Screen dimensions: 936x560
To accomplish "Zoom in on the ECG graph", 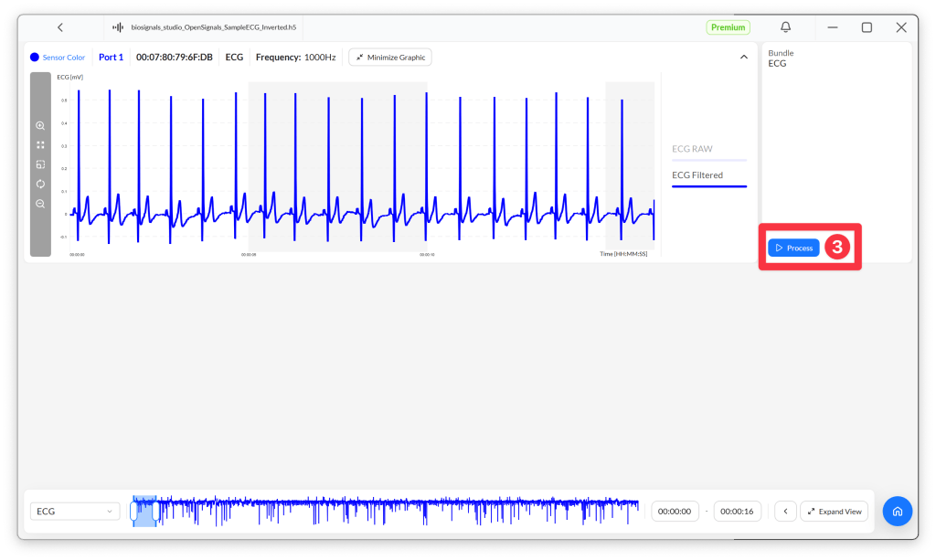I will coord(40,126).
